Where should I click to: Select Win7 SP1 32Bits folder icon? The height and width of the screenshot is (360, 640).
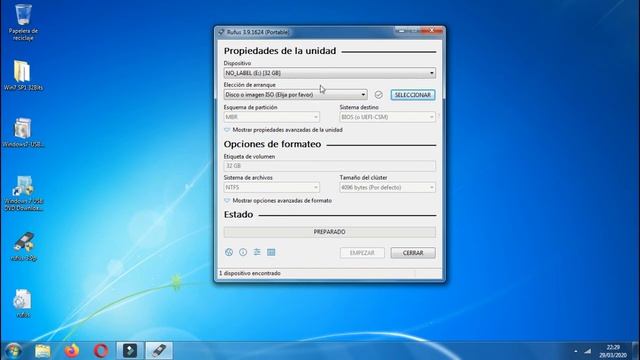tap(23, 76)
